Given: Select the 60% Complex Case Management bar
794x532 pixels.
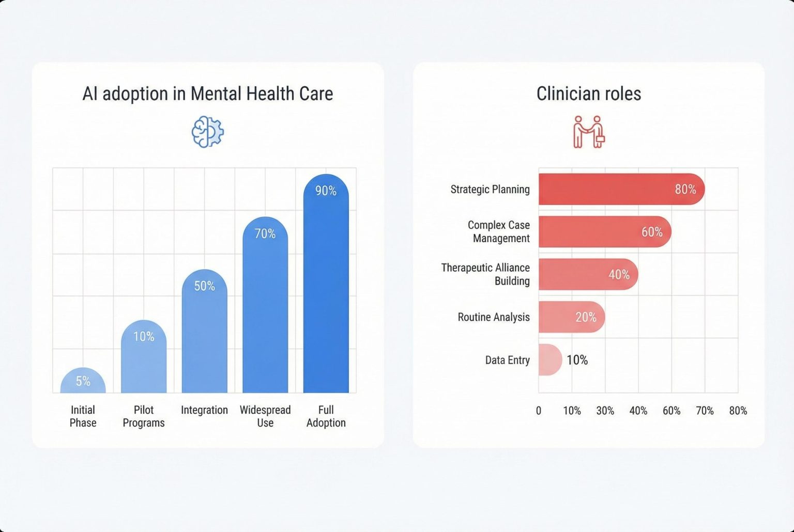Looking at the screenshot, I should point(604,232).
